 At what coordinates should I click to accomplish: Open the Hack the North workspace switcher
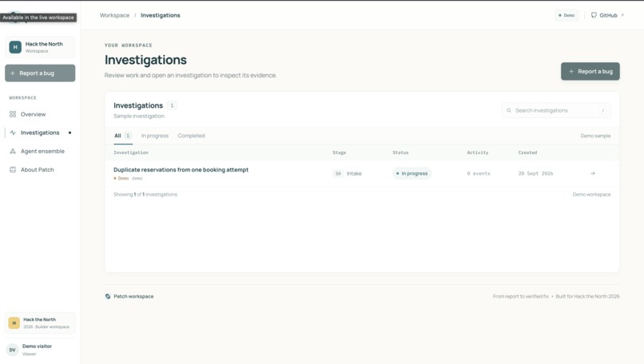click(40, 47)
